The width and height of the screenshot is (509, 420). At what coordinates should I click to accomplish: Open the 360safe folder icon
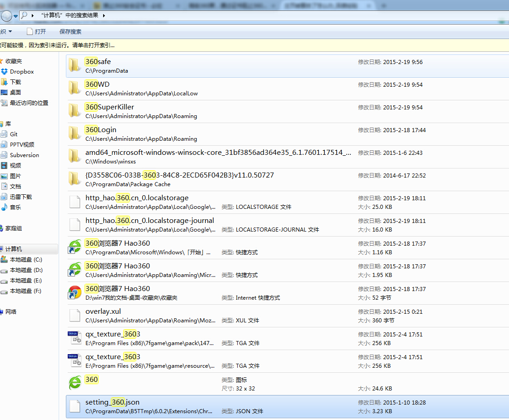75,65
